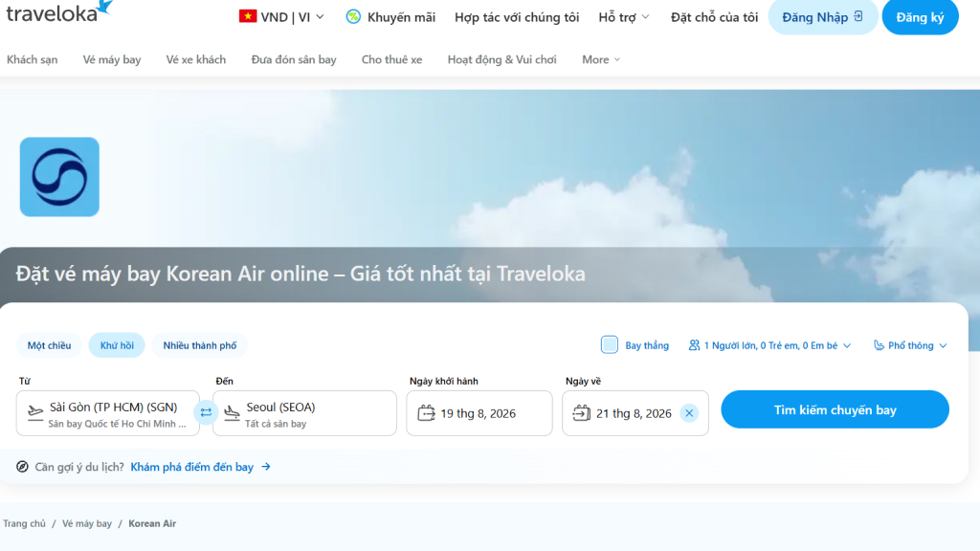Click Tìm kiếm chuyến bay button

[x=835, y=409]
